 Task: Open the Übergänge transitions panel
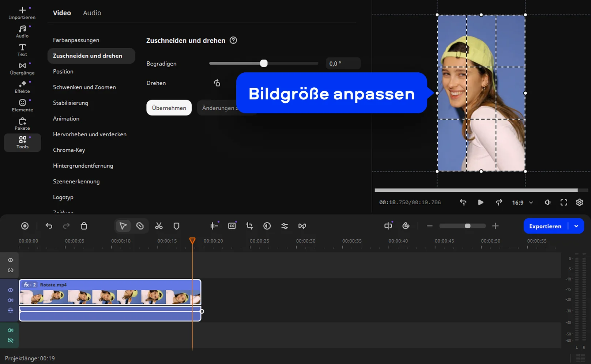(22, 68)
